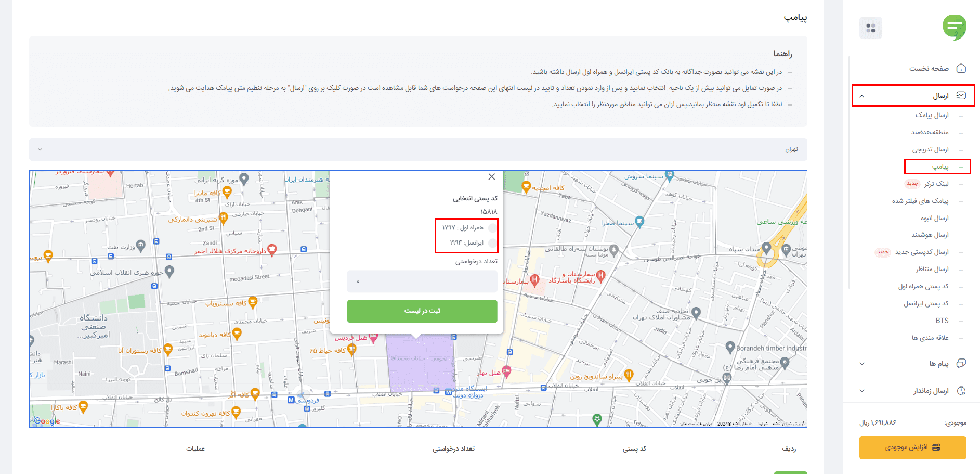
Task: Click the کافه نهروند کندوان map marker
Action: 236,413
